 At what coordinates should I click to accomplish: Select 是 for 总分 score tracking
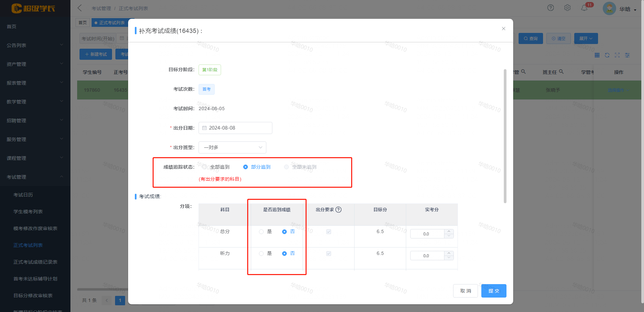261,231
